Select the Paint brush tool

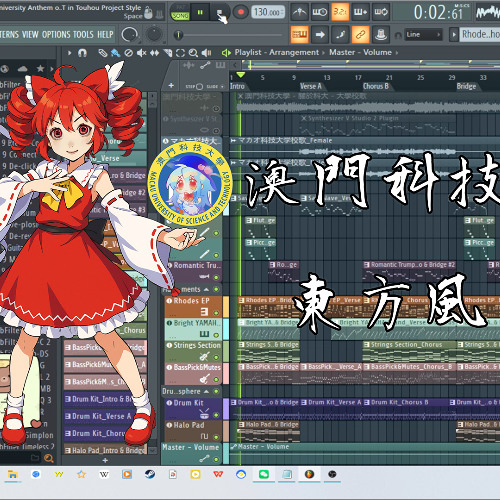(x=115, y=53)
